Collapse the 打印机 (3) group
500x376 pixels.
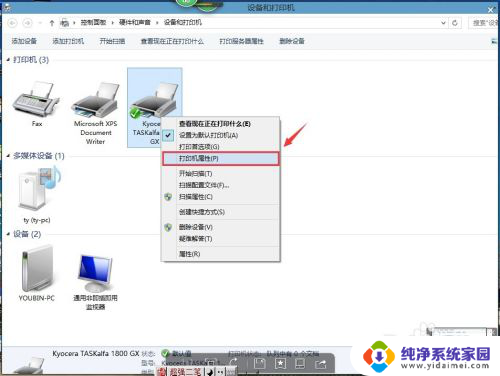tap(8, 60)
